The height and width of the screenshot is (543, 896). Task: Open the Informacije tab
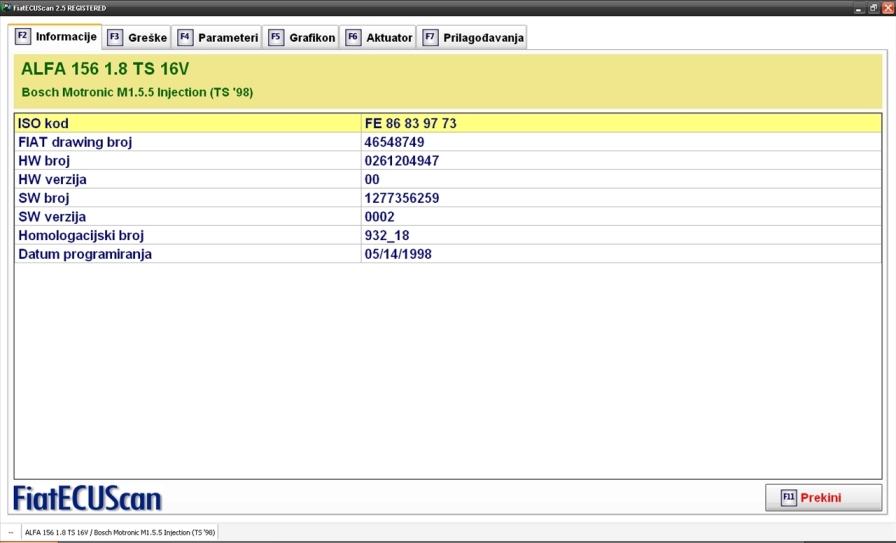pos(56,37)
